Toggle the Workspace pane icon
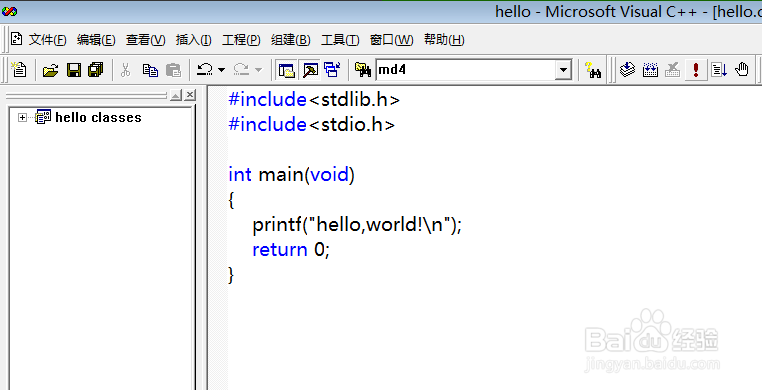 pyautogui.click(x=287, y=70)
